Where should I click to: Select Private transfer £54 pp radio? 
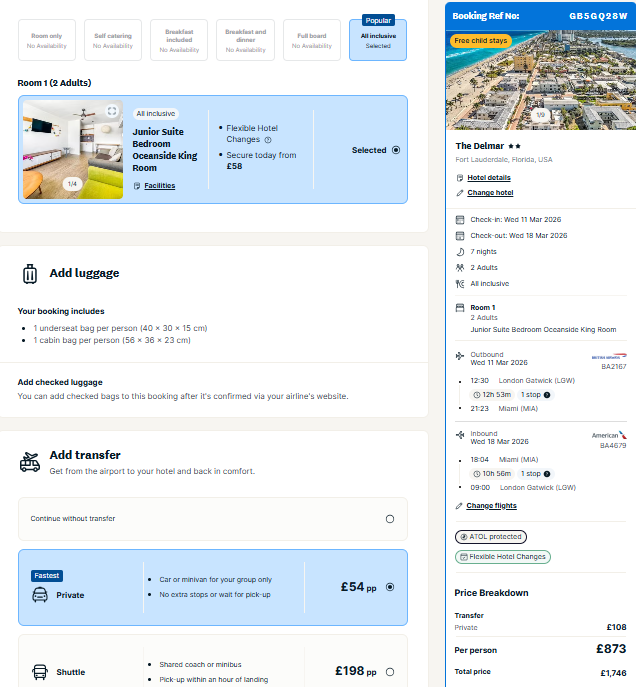[x=390, y=587]
